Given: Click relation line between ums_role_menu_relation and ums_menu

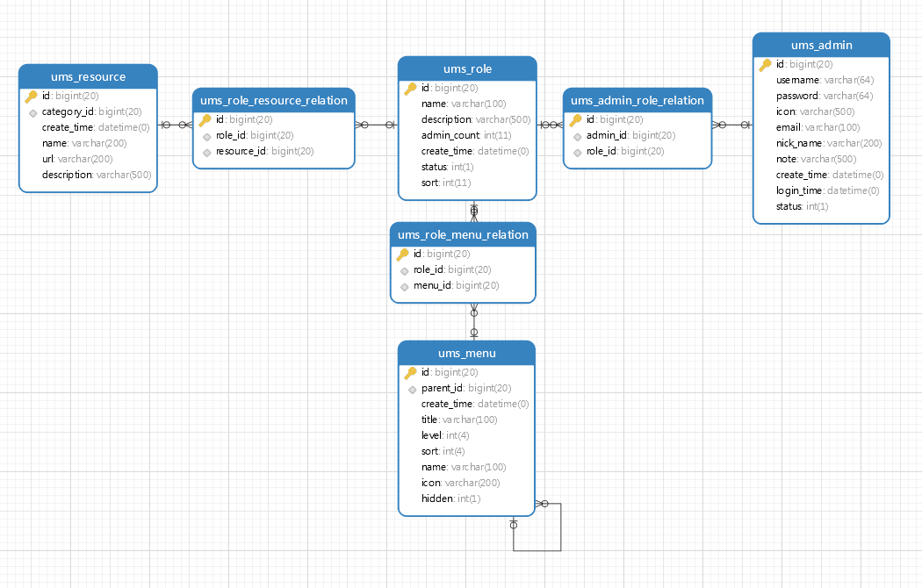Looking at the screenshot, I should tap(474, 322).
